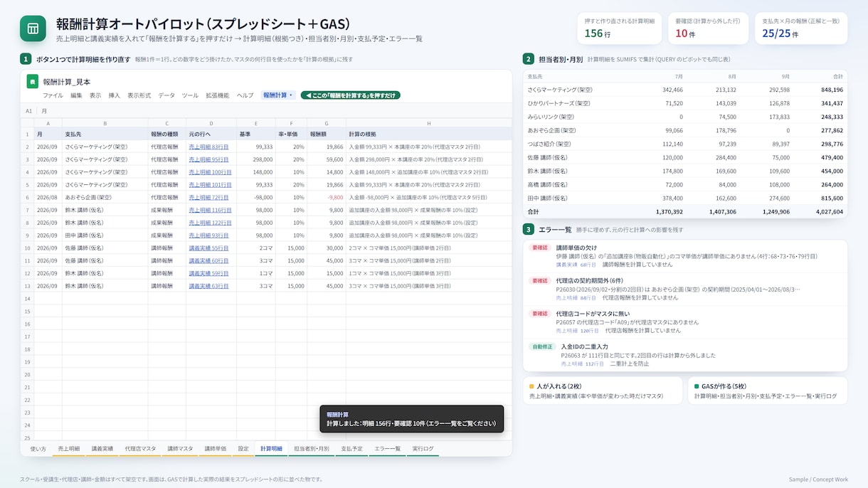Click the 講義実績 68行目 reference in errors

click(576, 264)
